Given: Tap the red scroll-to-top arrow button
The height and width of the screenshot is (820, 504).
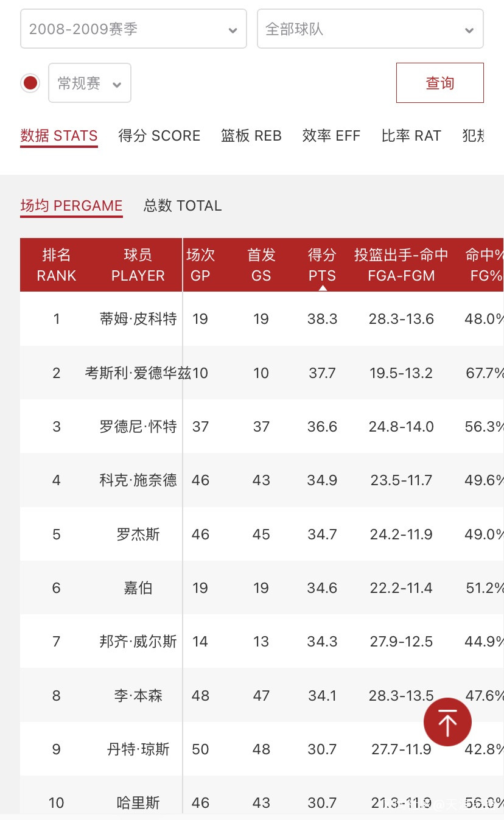Looking at the screenshot, I should 447,722.
